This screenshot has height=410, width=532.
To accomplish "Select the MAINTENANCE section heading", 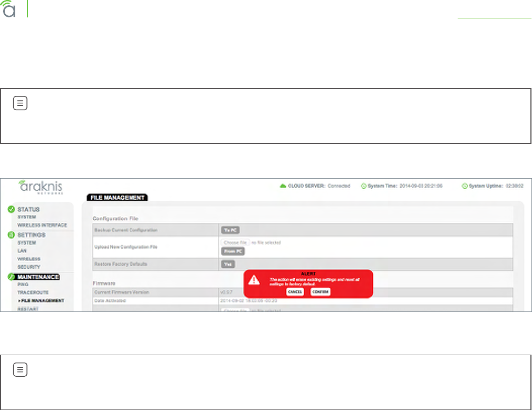I will tap(38, 277).
